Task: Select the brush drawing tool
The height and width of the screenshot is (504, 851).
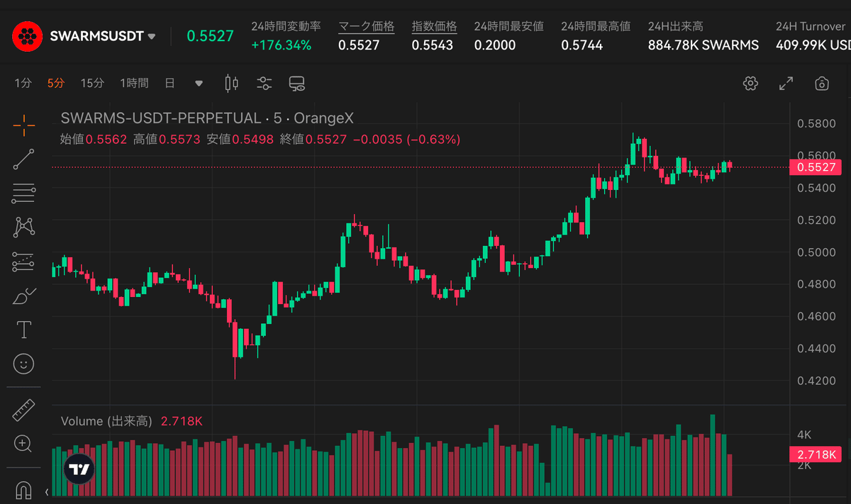Action: [x=23, y=296]
